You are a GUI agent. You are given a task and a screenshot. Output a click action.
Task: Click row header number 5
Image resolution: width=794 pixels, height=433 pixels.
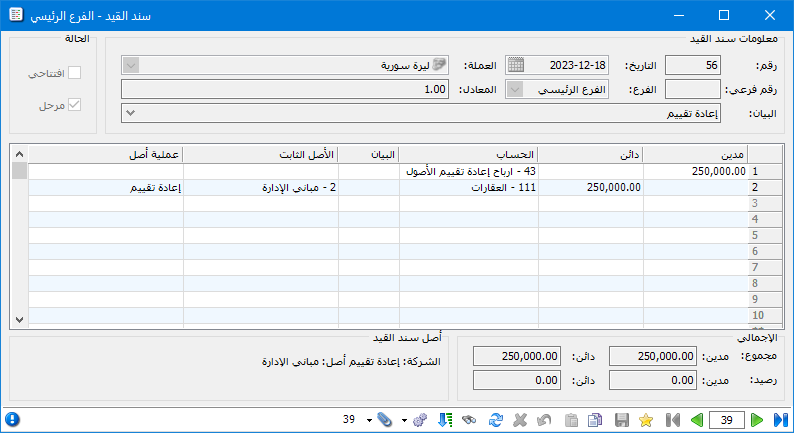coord(765,235)
